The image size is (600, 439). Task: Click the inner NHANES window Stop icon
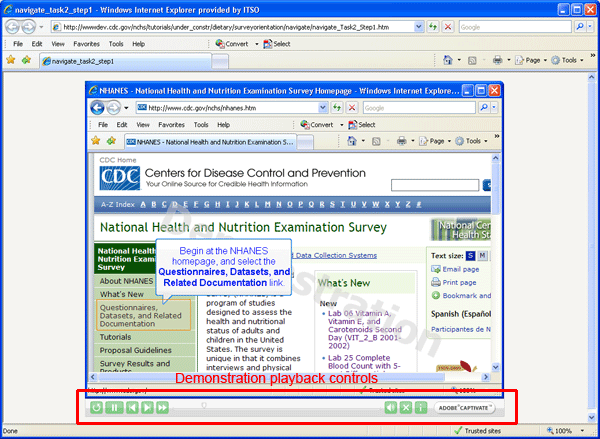pos(352,108)
